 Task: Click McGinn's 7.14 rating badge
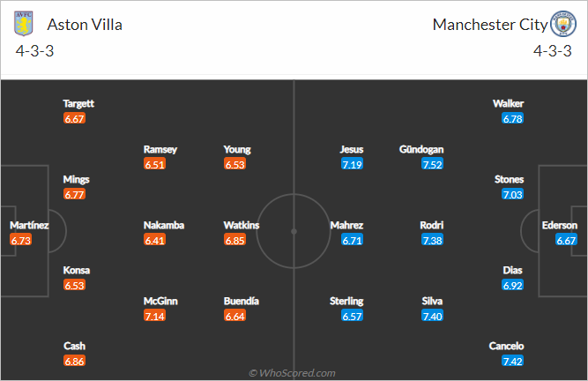[154, 316]
